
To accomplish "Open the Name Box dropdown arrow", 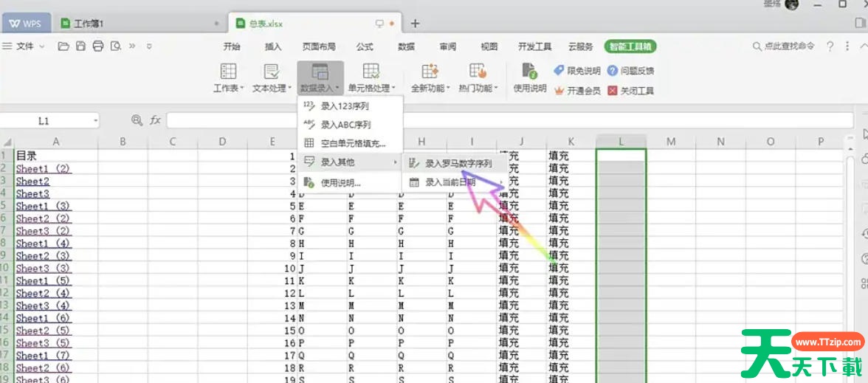I will click(x=96, y=120).
